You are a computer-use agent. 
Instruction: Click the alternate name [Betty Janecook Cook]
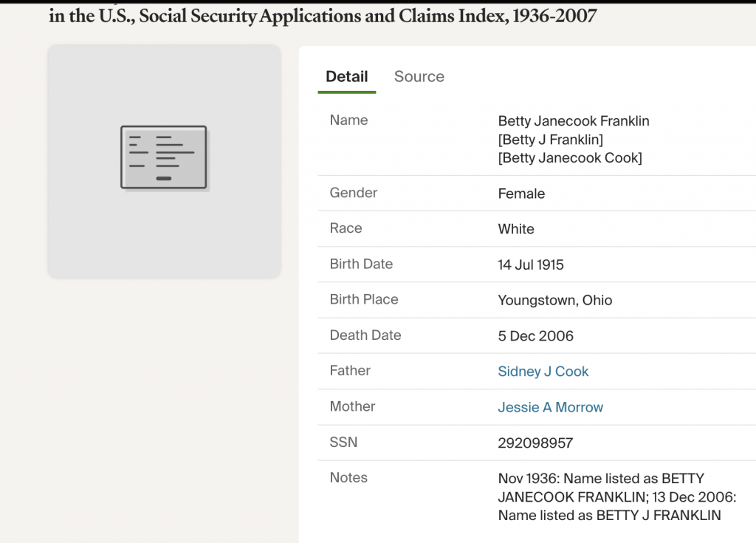click(569, 157)
